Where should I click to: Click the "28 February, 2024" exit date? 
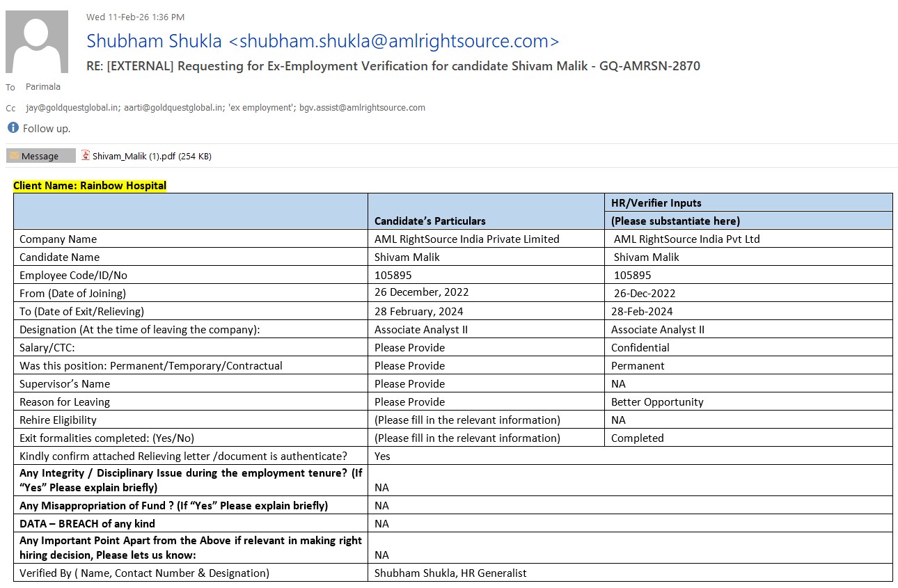pos(419,311)
